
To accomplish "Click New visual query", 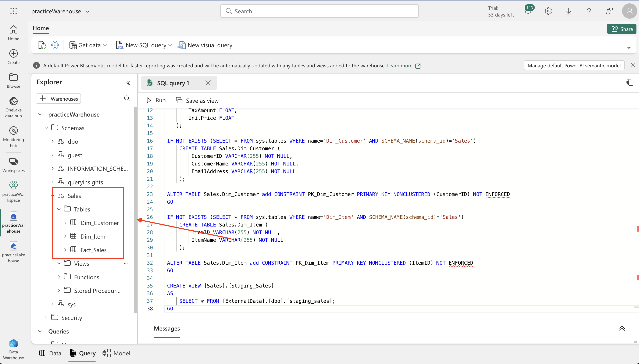I will 205,45.
